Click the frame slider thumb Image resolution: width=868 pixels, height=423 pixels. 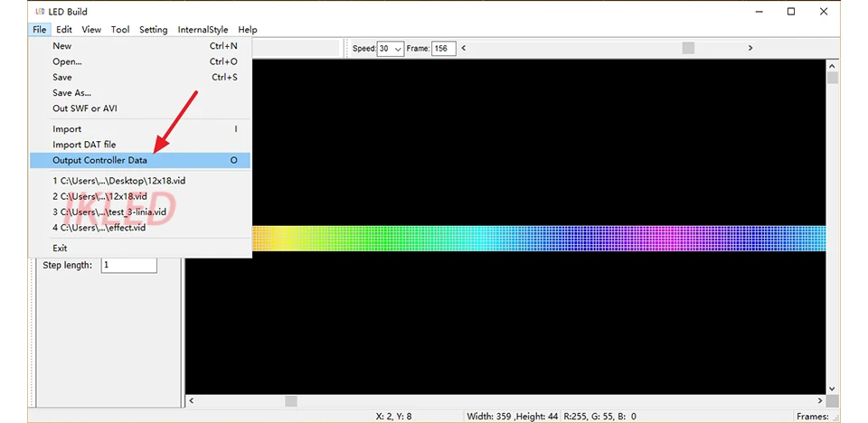coord(688,48)
